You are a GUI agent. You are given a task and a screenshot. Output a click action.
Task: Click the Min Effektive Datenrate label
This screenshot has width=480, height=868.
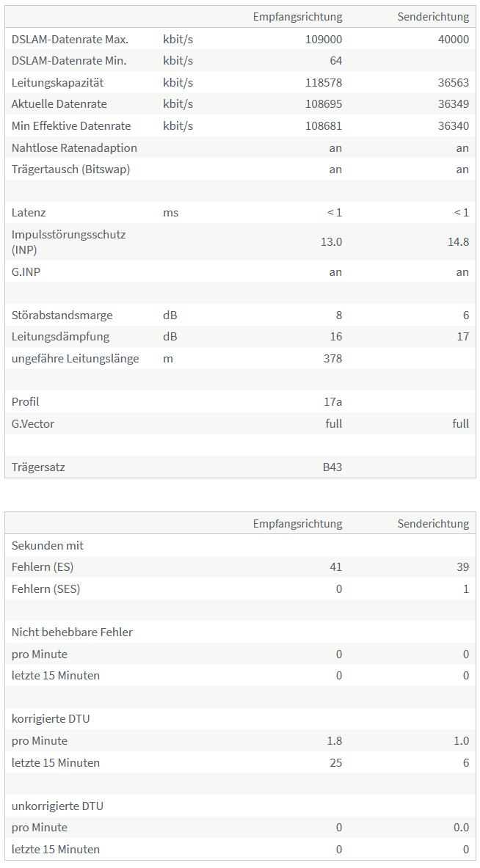[x=68, y=126]
